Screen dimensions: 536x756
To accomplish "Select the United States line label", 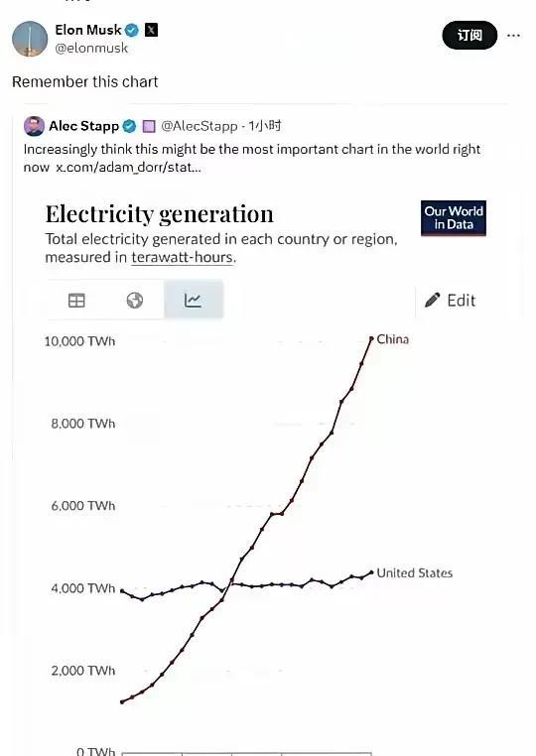I will [x=415, y=573].
